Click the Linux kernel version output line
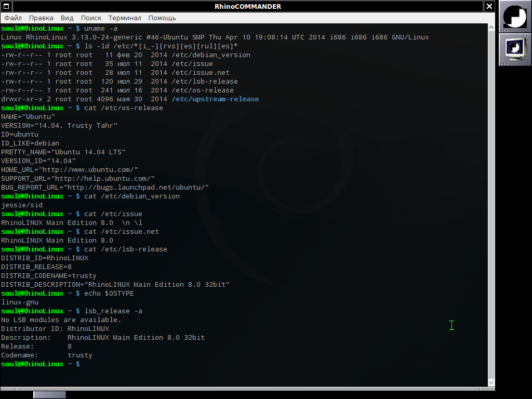532x399 pixels. click(215, 37)
